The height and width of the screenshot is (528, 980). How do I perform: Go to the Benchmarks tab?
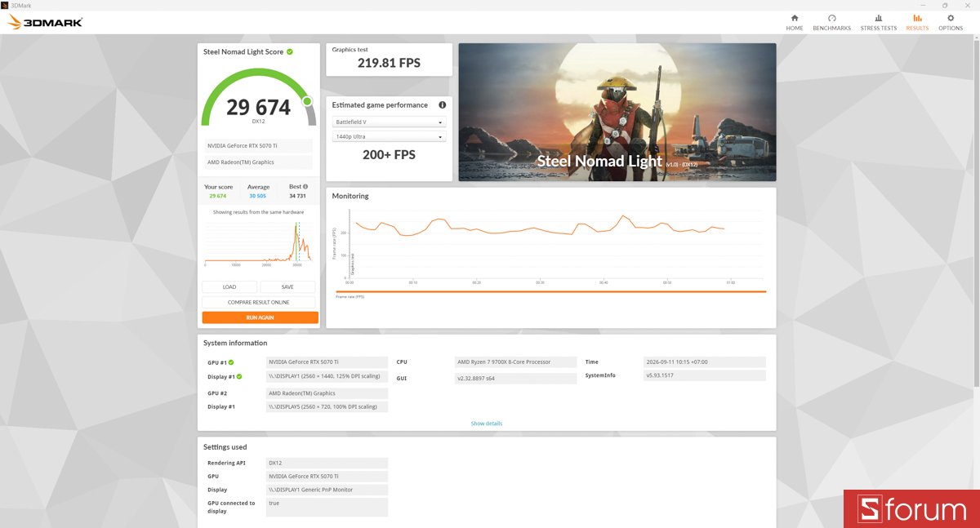point(831,22)
